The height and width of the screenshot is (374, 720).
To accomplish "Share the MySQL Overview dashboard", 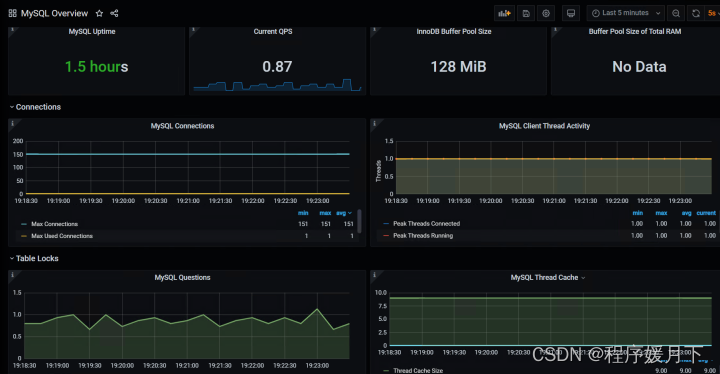I will [114, 13].
